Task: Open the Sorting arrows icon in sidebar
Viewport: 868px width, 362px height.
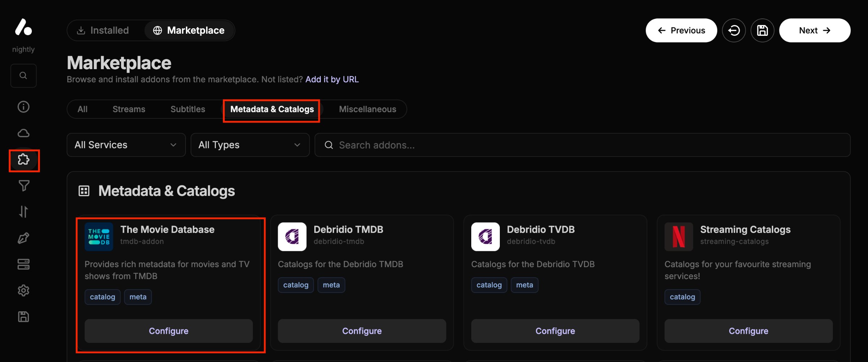Action: coord(24,212)
